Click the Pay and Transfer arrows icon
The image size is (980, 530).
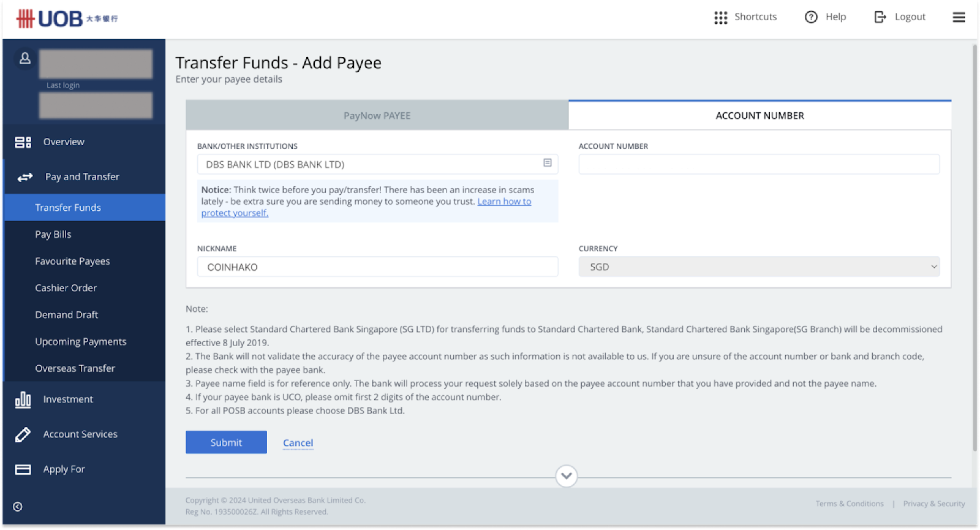[x=25, y=177]
